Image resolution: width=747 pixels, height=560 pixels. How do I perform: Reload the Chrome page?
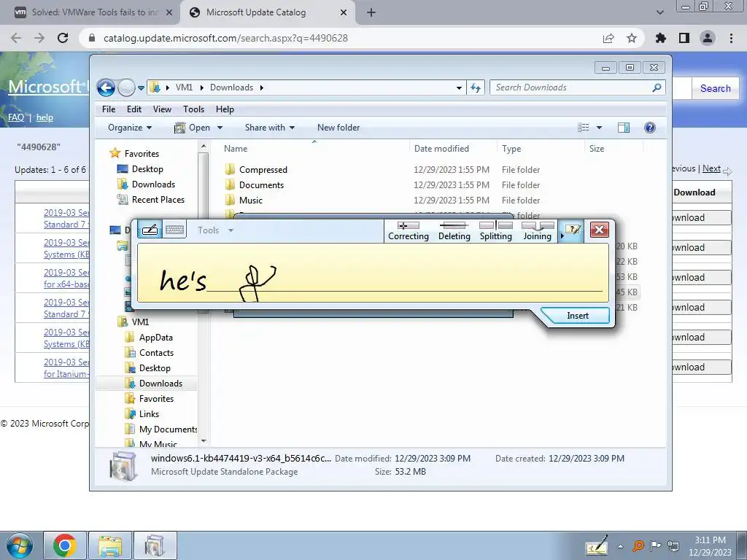(x=63, y=38)
